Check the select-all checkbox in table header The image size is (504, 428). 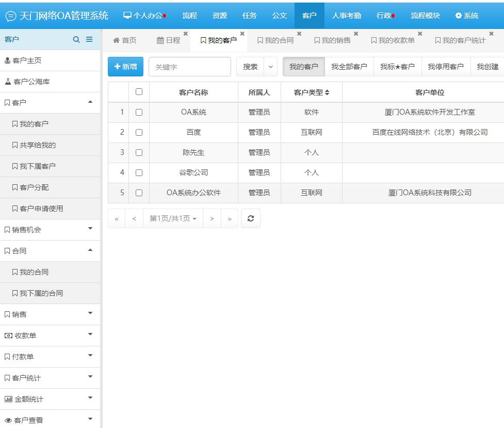[139, 92]
